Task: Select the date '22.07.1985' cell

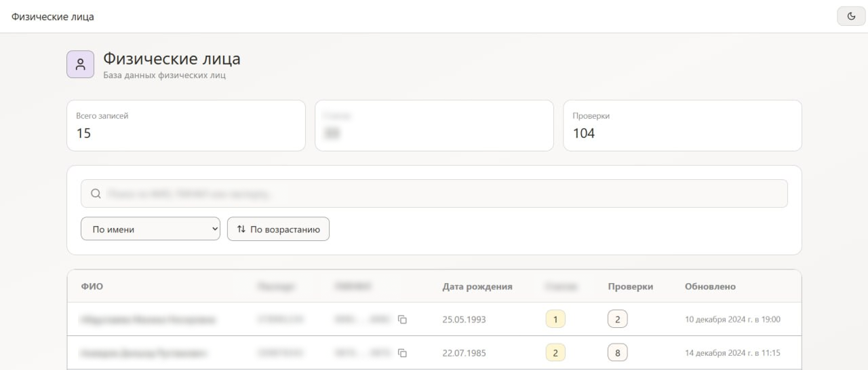Action: point(465,353)
